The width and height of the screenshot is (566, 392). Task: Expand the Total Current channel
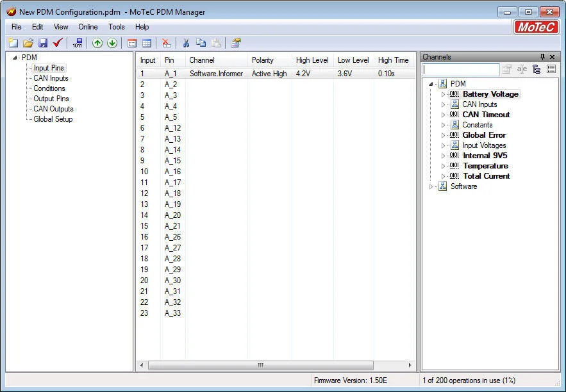coord(444,176)
